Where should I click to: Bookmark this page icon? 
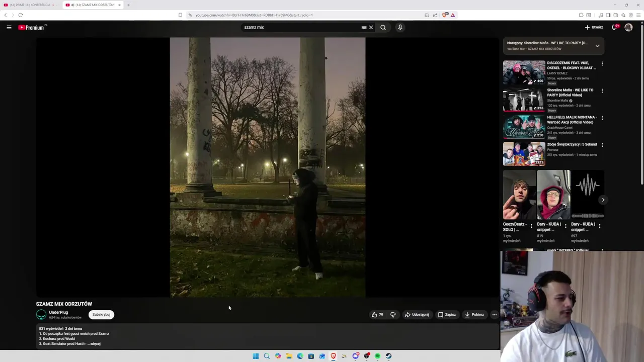[x=180, y=15]
